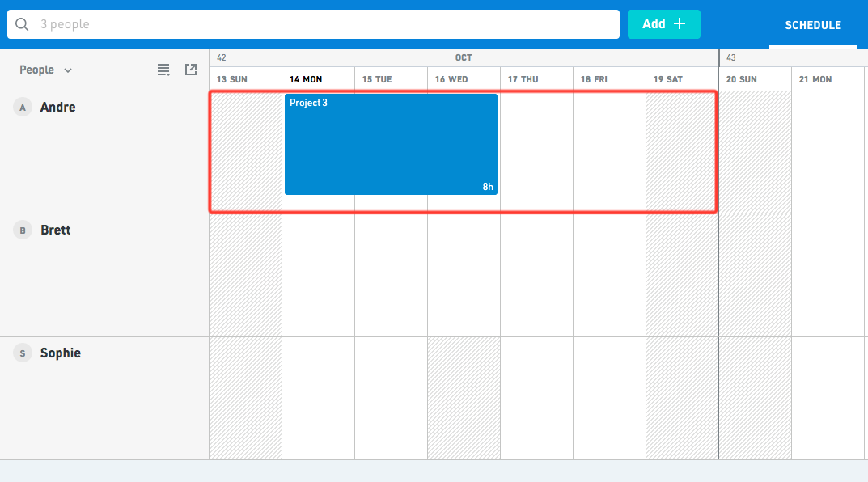The image size is (868, 482).
Task: Select the 17 THU date header
Action: point(523,79)
